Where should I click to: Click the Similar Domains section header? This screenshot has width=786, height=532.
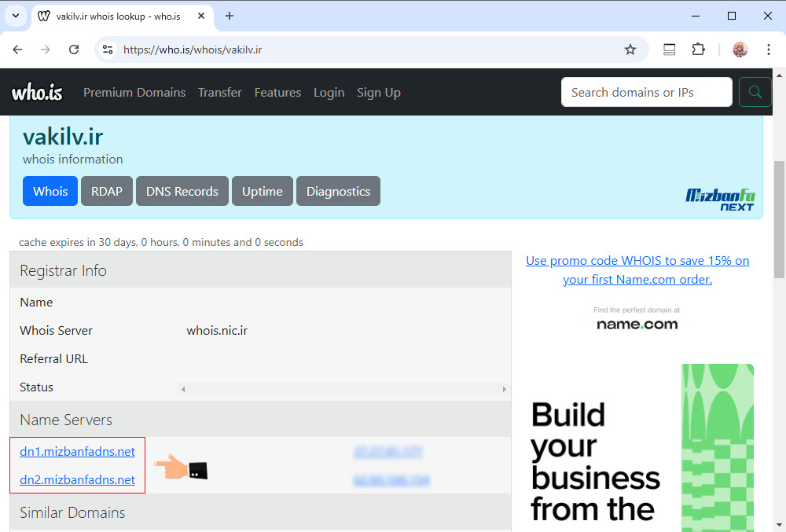(261, 512)
